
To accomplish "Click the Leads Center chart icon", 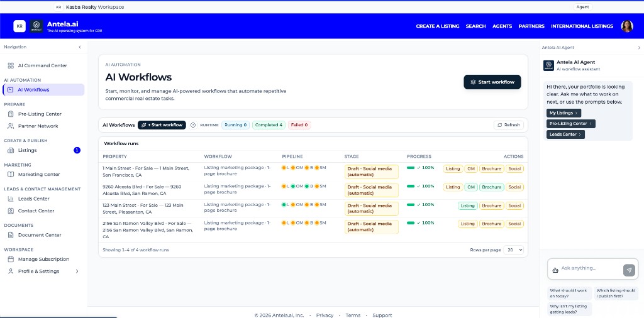I will point(11,199).
